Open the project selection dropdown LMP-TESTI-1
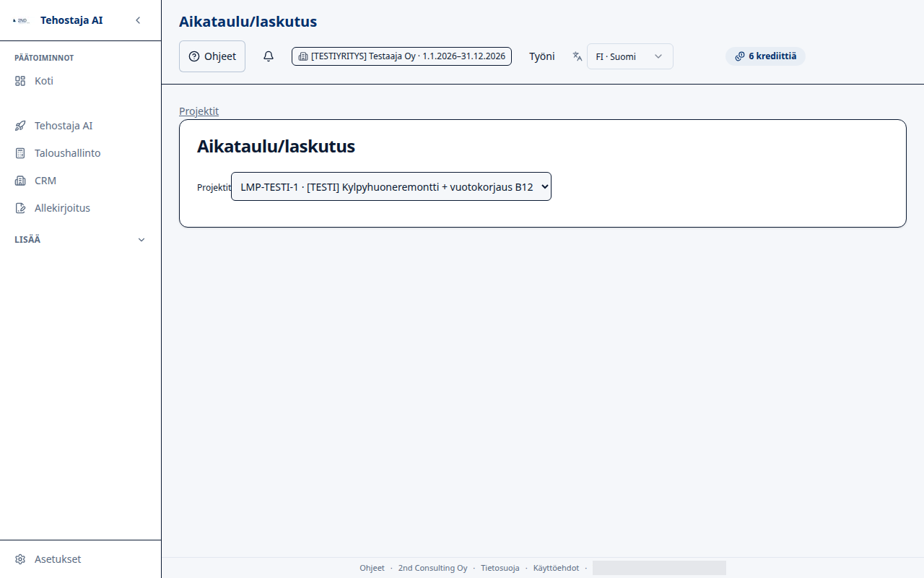Viewport: 924px width, 578px height. tap(391, 186)
